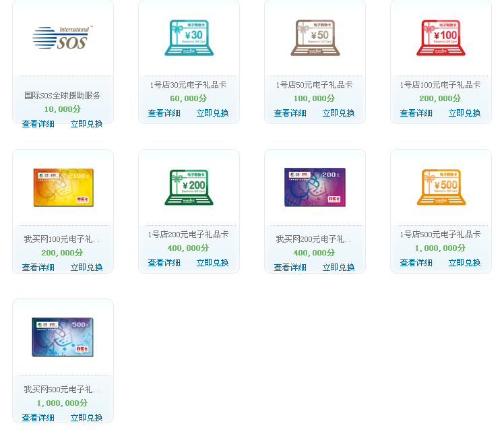Click the 100,000分 points value

click(315, 98)
